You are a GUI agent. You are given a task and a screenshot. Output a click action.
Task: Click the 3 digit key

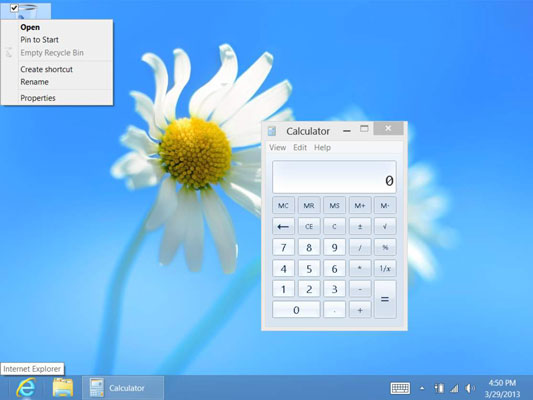334,289
